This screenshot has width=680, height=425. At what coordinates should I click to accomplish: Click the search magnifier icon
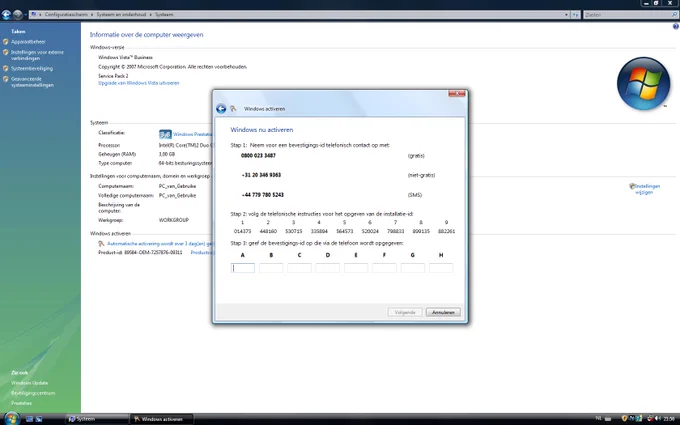674,15
